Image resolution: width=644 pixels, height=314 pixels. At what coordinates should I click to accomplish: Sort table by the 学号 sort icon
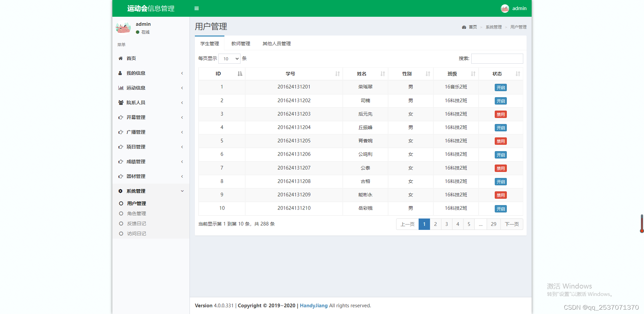click(337, 74)
